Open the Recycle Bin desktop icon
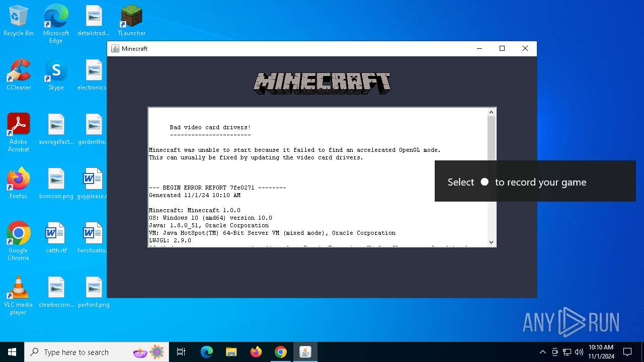This screenshot has height=362, width=644. click(19, 21)
